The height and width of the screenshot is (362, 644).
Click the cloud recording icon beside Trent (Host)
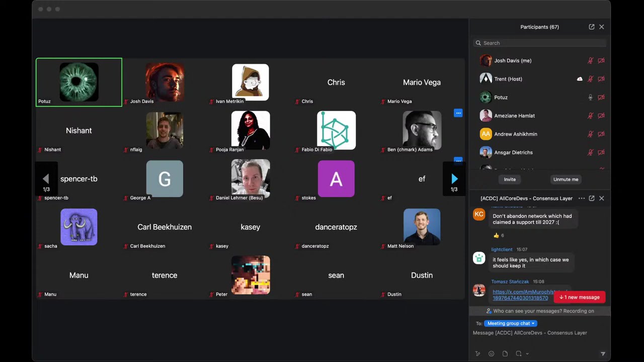tap(580, 79)
